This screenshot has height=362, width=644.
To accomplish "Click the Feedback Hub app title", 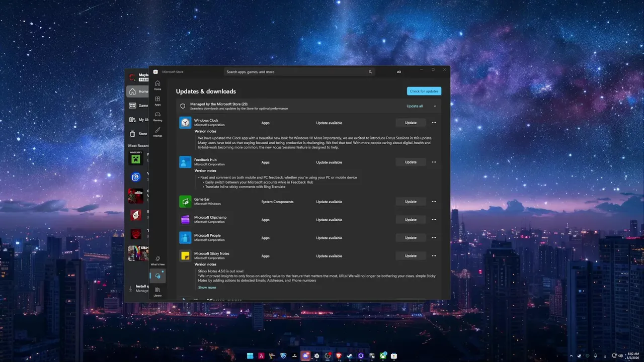I will [x=205, y=160].
